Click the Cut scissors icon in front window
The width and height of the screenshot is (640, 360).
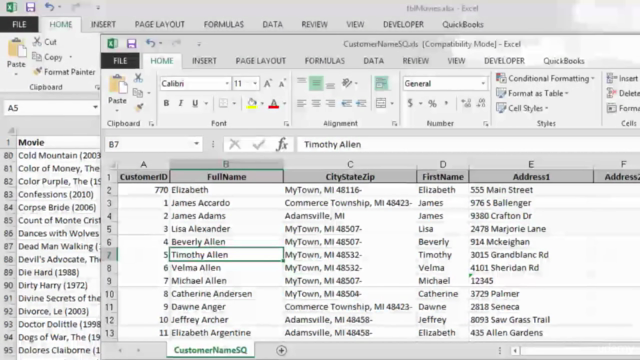138,78
